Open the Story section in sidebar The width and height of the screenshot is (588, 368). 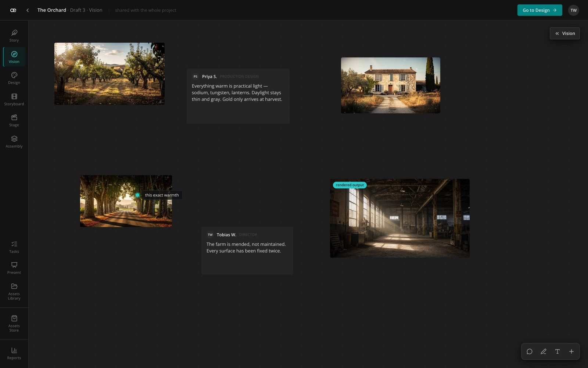[14, 36]
